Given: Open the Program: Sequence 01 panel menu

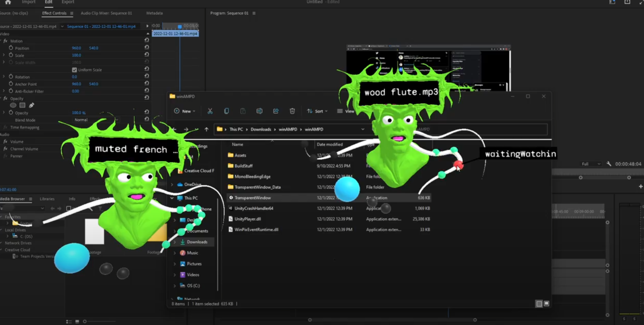Looking at the screenshot, I should (254, 13).
